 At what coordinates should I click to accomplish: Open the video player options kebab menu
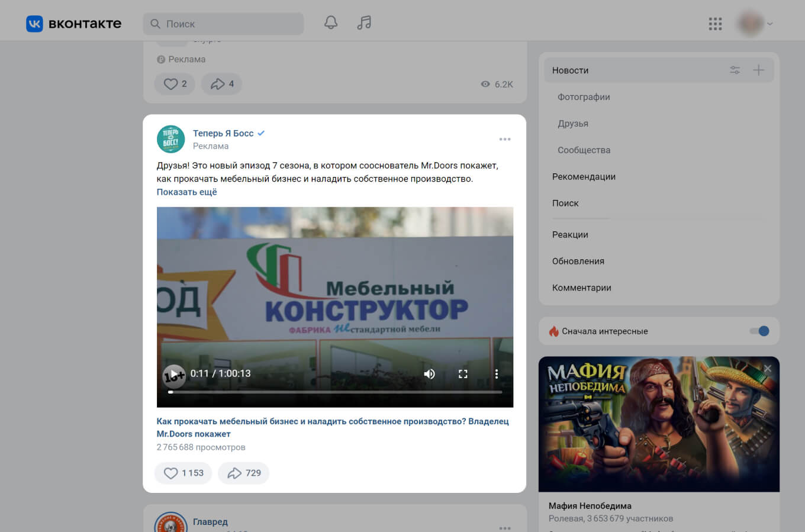coord(496,374)
